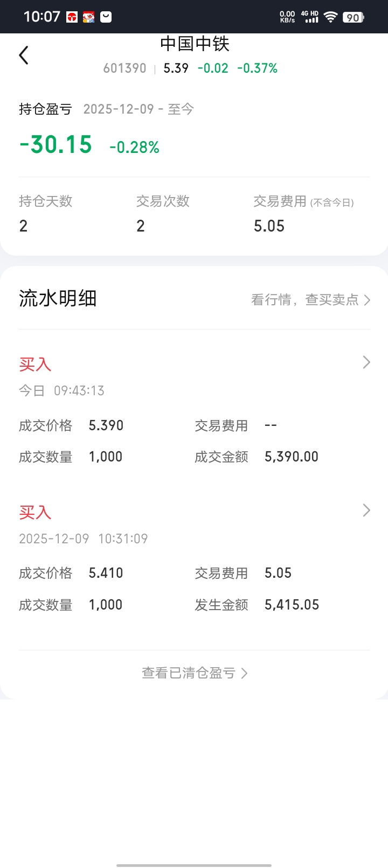Tap the 看行情，查买卖点 link text
The width and height of the screenshot is (388, 868).
304,300
